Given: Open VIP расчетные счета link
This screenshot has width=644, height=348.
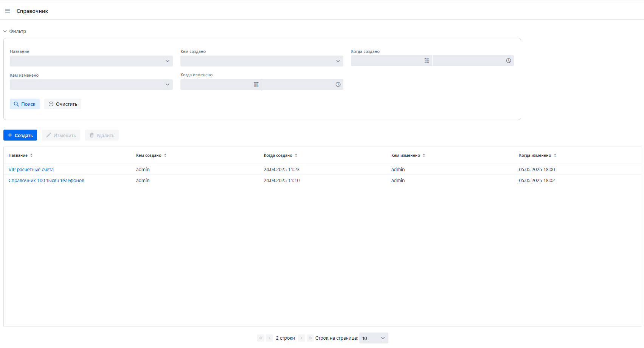Looking at the screenshot, I should [31, 170].
